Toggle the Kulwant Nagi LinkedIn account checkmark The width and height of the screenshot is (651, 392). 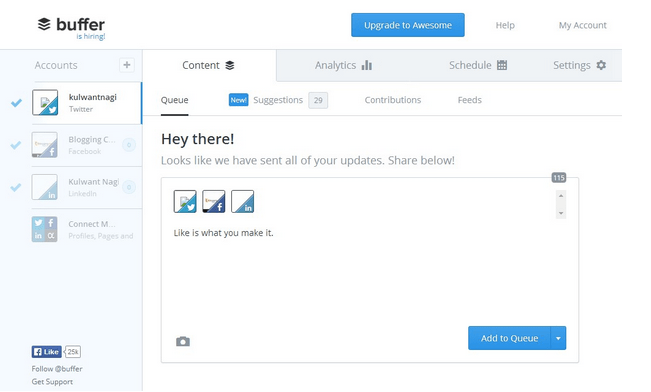(16, 187)
